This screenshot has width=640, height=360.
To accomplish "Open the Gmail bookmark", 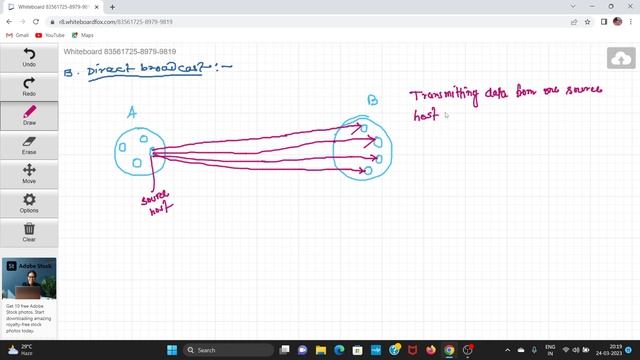I will click(18, 36).
